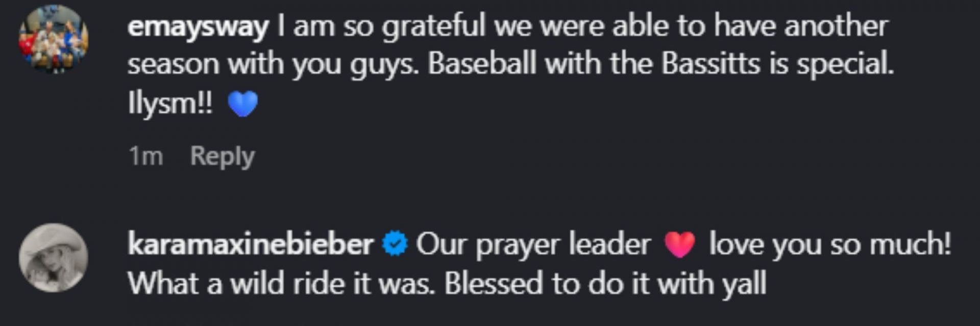Click the blue heart emoji
The height and width of the screenshot is (326, 980).
tap(243, 104)
